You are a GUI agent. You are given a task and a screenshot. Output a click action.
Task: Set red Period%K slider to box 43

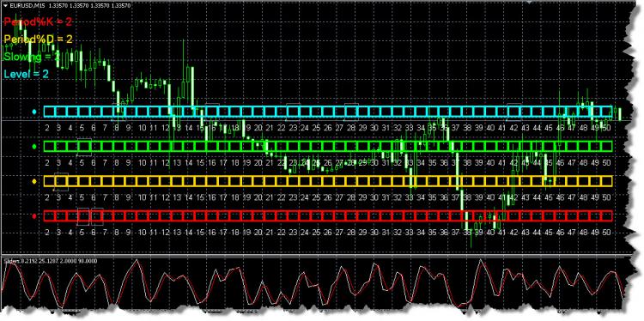tap(526, 216)
